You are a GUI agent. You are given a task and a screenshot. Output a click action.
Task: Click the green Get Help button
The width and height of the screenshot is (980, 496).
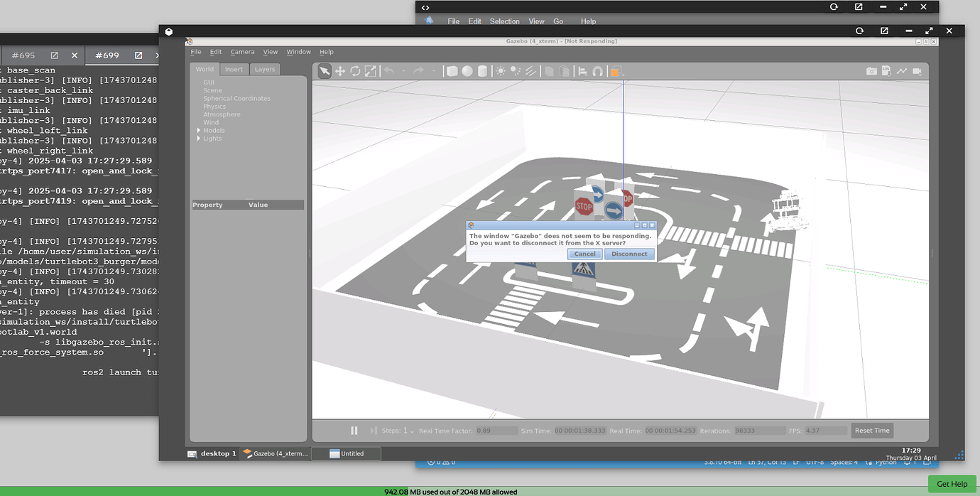[952, 484]
